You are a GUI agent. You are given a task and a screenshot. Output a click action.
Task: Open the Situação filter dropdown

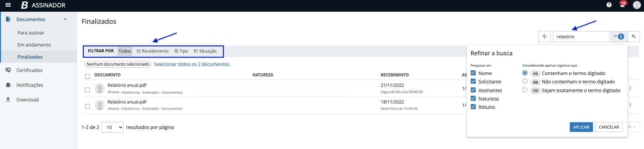point(205,51)
